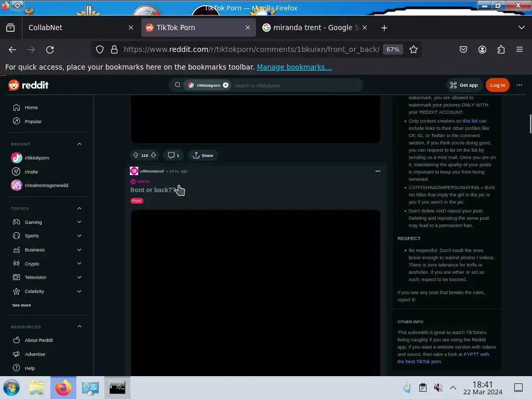
Task: Click the site padlock security icon
Action: point(114,49)
